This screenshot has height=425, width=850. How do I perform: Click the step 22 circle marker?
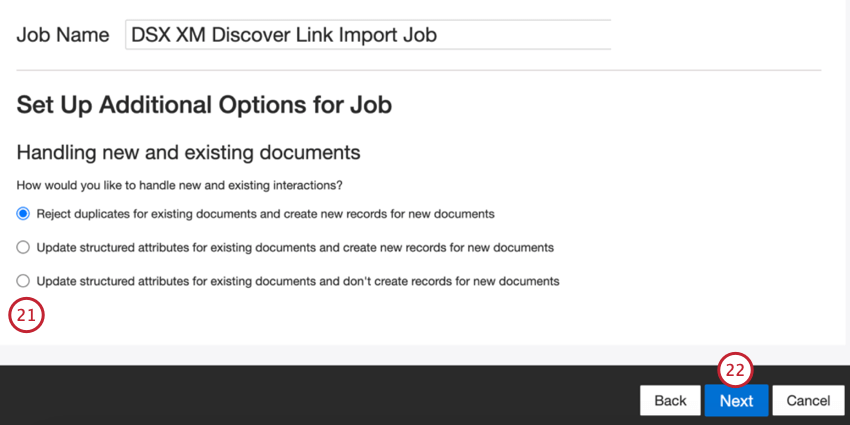(x=736, y=370)
